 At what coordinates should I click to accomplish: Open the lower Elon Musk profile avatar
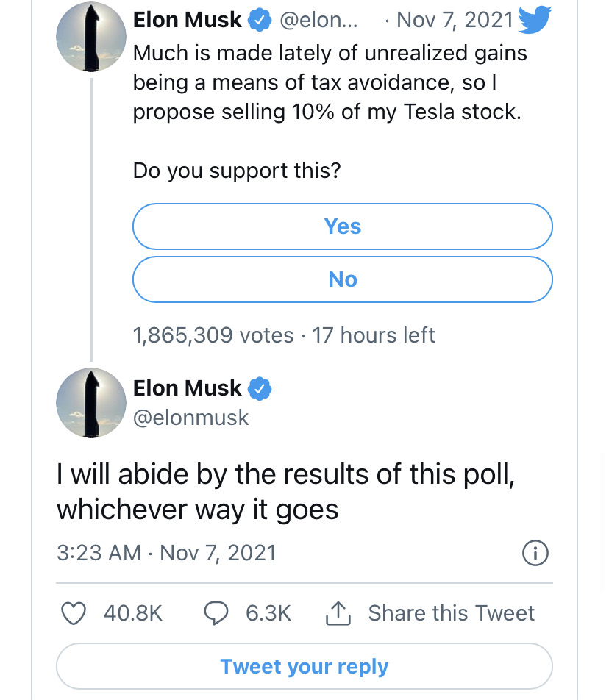pos(92,401)
